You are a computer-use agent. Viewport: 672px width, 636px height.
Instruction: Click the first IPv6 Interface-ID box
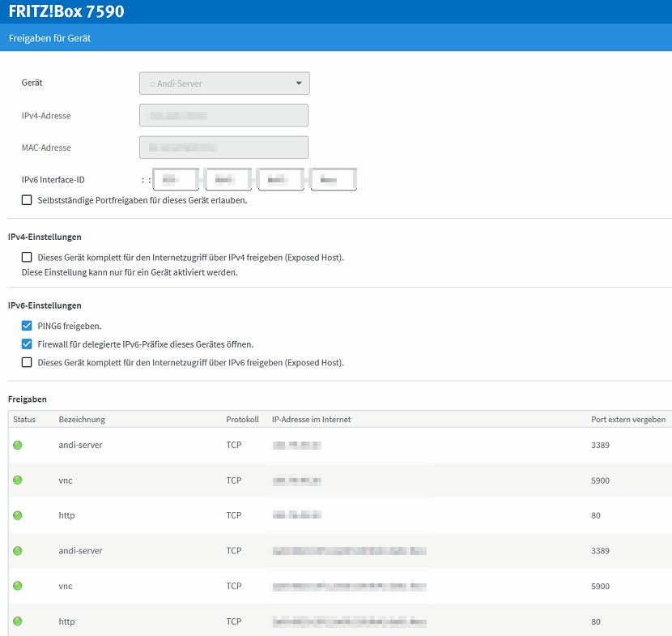[x=176, y=179]
